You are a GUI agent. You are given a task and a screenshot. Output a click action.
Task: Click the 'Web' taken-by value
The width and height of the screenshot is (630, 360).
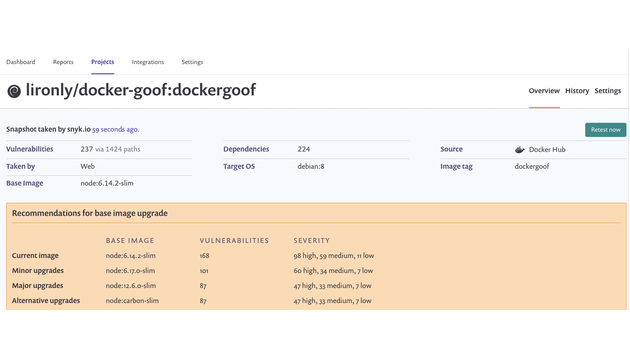click(88, 166)
